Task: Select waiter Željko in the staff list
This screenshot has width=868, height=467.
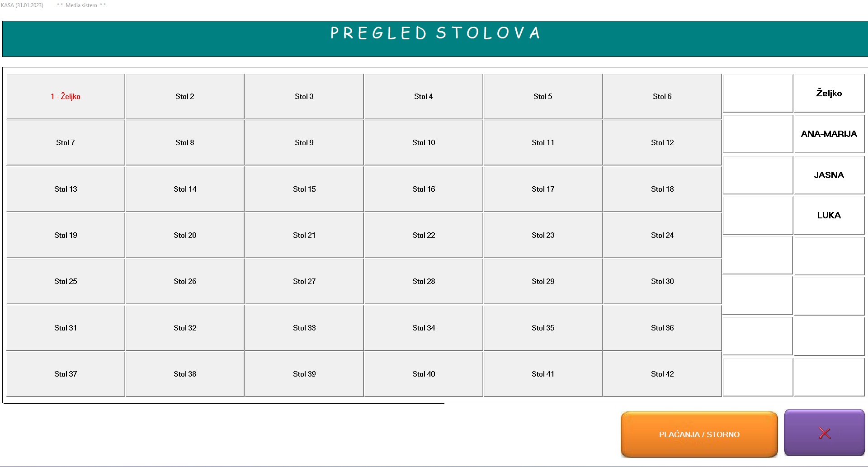Action: pyautogui.click(x=829, y=94)
